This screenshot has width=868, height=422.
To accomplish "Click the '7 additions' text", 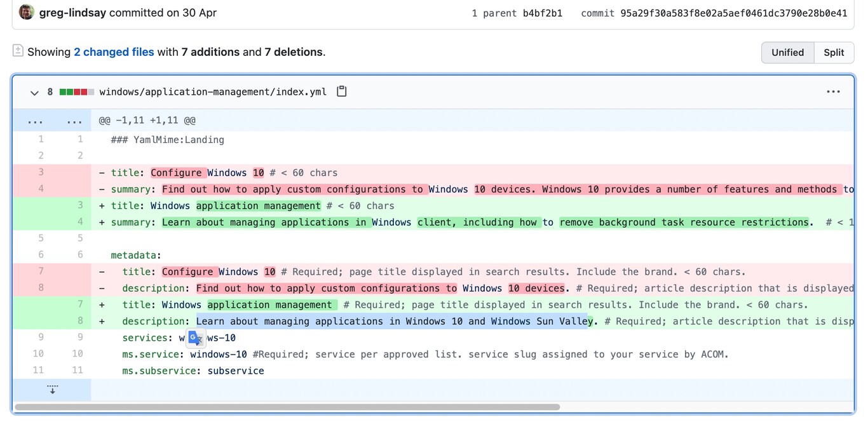I will (x=210, y=52).
